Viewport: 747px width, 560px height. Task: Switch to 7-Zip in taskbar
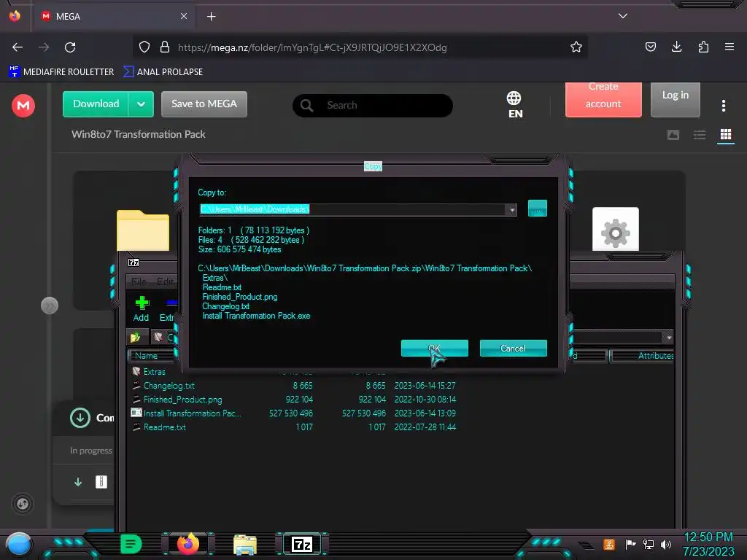click(302, 544)
